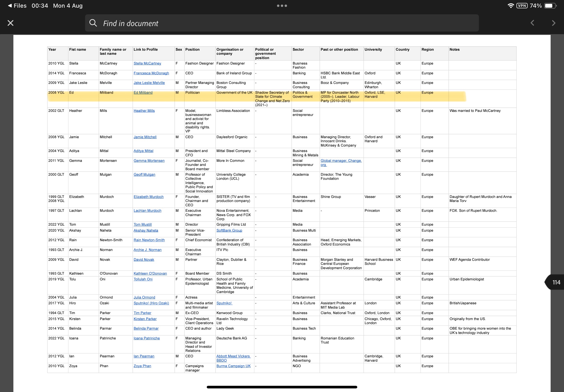
Task: Open Archie J. Norman profile link
Action: point(147,250)
